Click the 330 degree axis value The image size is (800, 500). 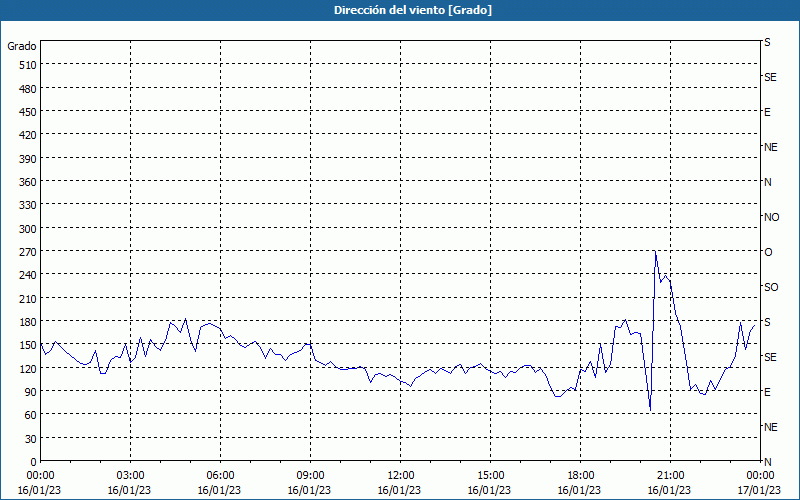29,205
